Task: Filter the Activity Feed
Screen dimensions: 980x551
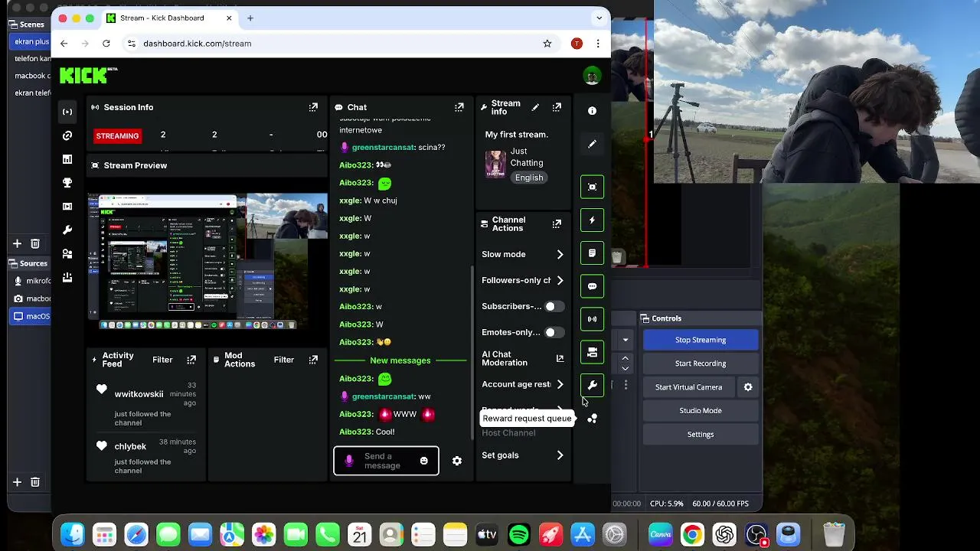Action: point(162,360)
